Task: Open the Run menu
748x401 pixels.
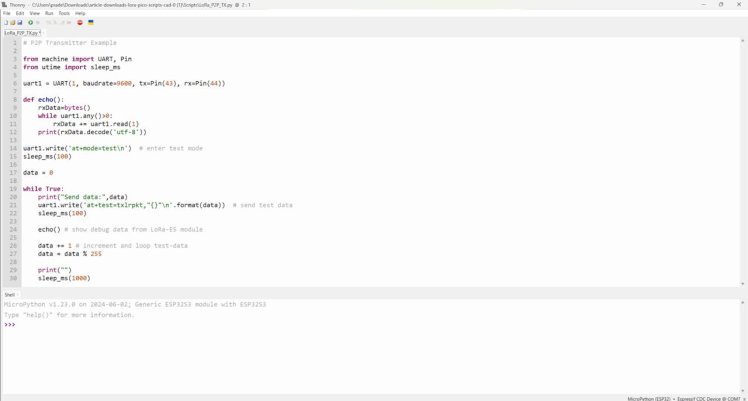Action: coord(49,13)
